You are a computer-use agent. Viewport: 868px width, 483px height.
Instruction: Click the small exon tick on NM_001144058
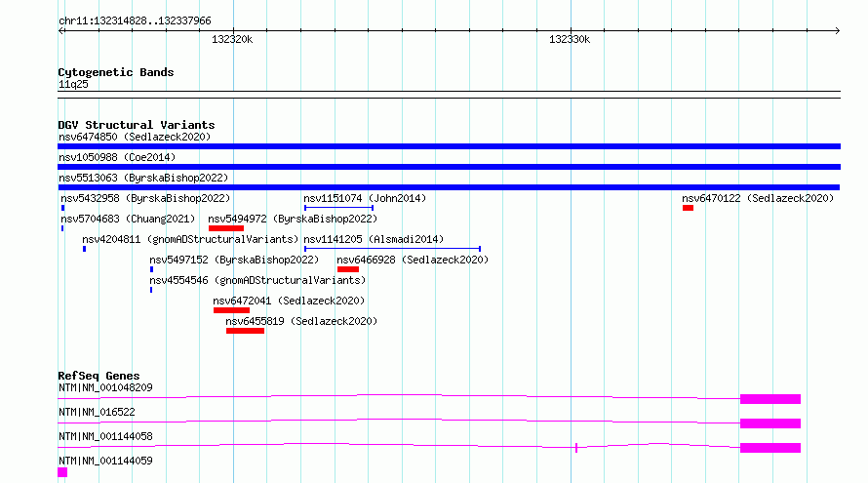[576, 448]
